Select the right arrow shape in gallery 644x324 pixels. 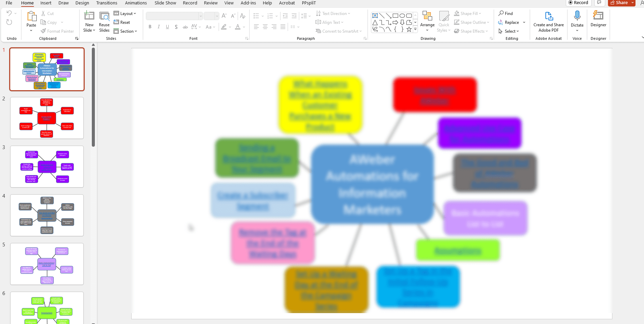pyautogui.click(x=395, y=22)
